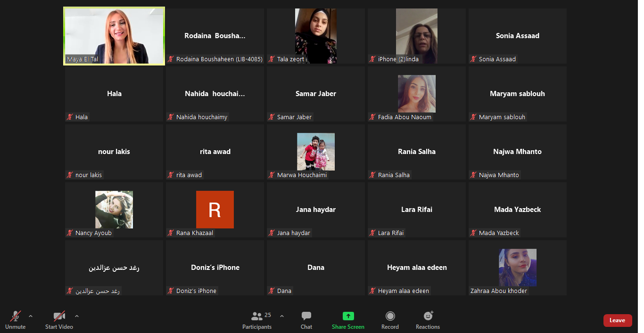Click the "Rana Khazaal" name label
The width and height of the screenshot is (644, 333).
coord(195,233)
